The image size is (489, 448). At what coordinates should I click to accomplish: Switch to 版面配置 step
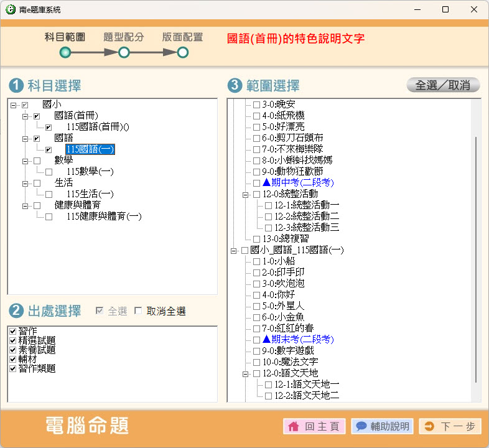tap(183, 37)
